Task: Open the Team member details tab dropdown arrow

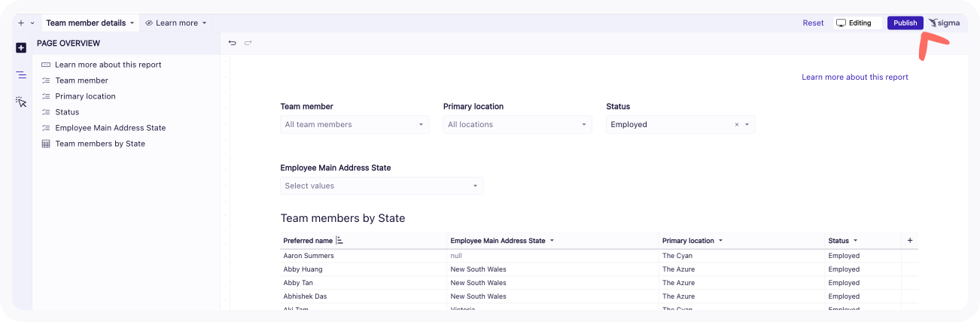Action: click(132, 23)
